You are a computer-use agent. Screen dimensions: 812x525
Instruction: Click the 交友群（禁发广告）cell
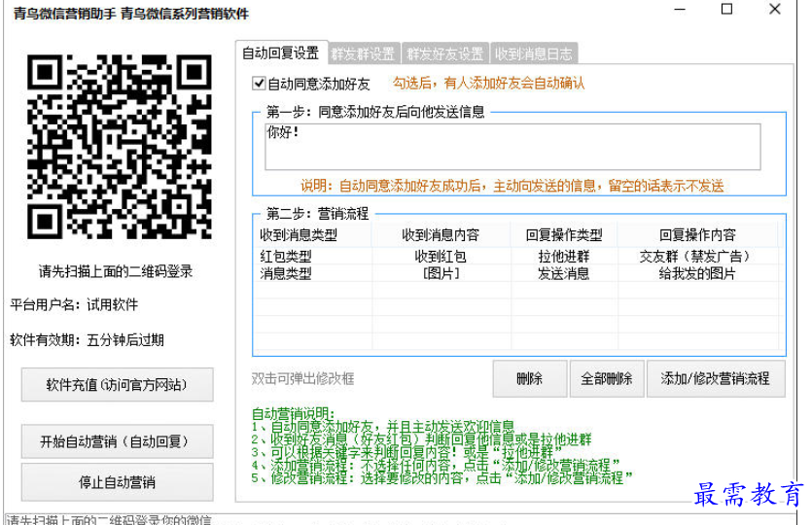pyautogui.click(x=697, y=257)
